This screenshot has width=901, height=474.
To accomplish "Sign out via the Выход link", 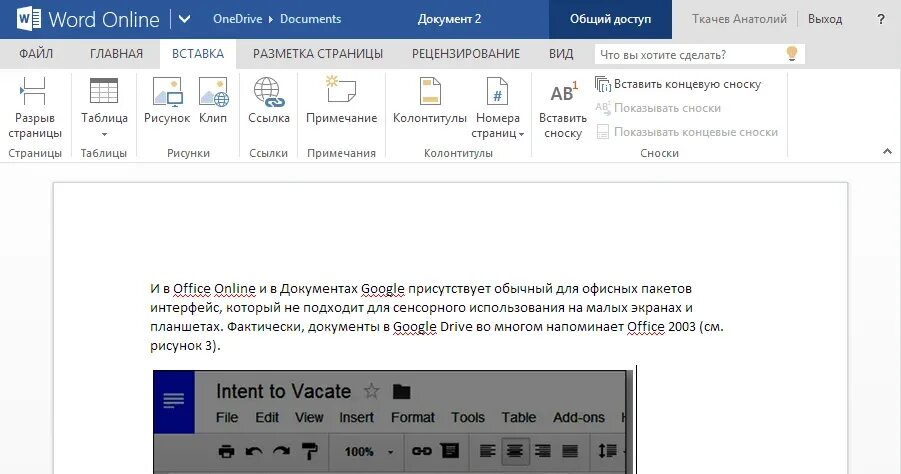I will 825,19.
